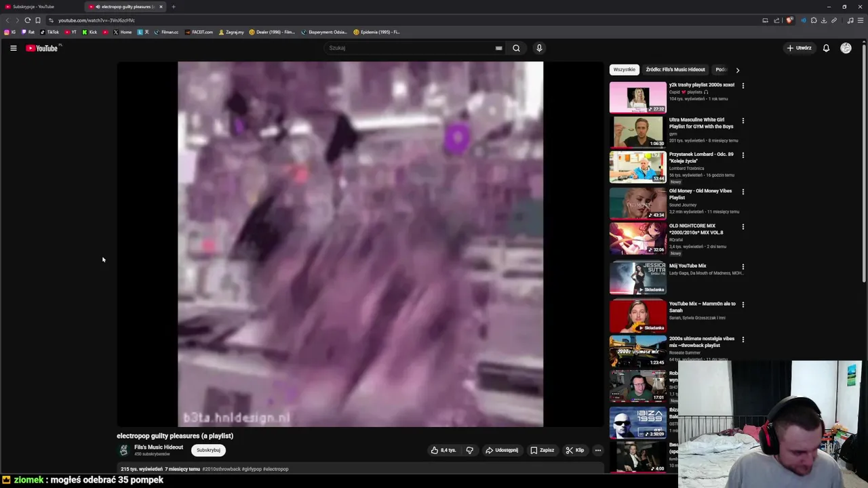Open the YouTube hamburger guide menu
The width and height of the screenshot is (868, 488).
(13, 48)
